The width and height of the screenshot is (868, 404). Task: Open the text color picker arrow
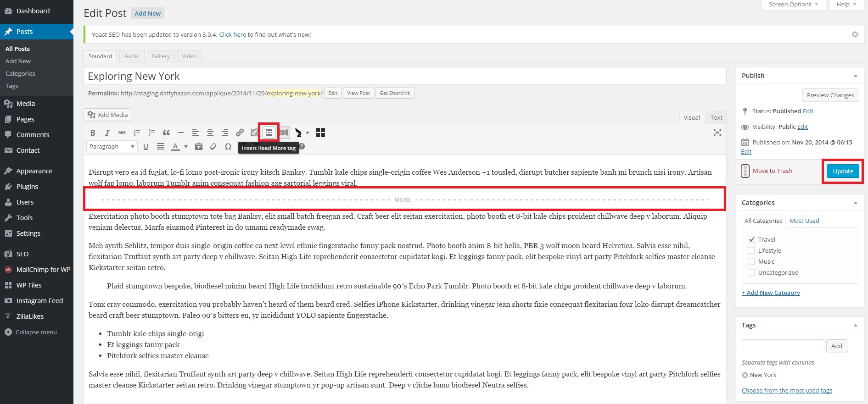coord(186,147)
